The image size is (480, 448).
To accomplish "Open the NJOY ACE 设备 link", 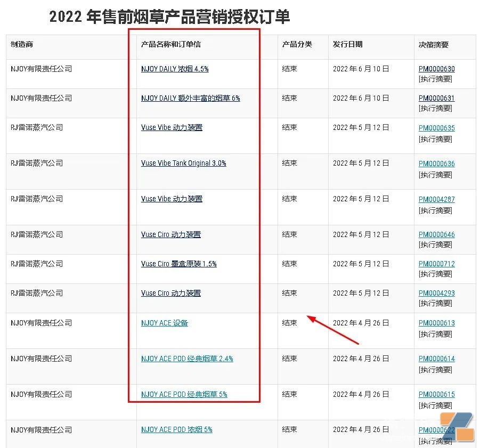I will click(x=165, y=323).
